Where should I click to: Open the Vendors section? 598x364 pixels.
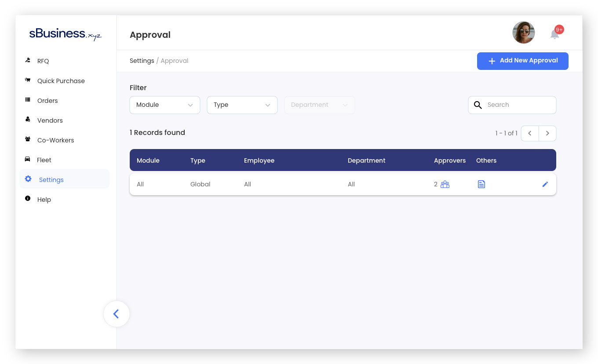coord(50,120)
